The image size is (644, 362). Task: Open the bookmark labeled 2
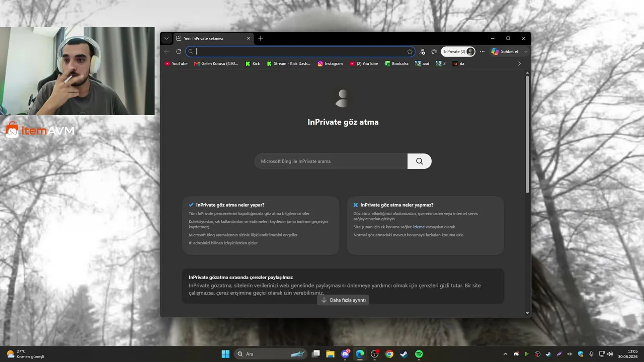[441, 64]
